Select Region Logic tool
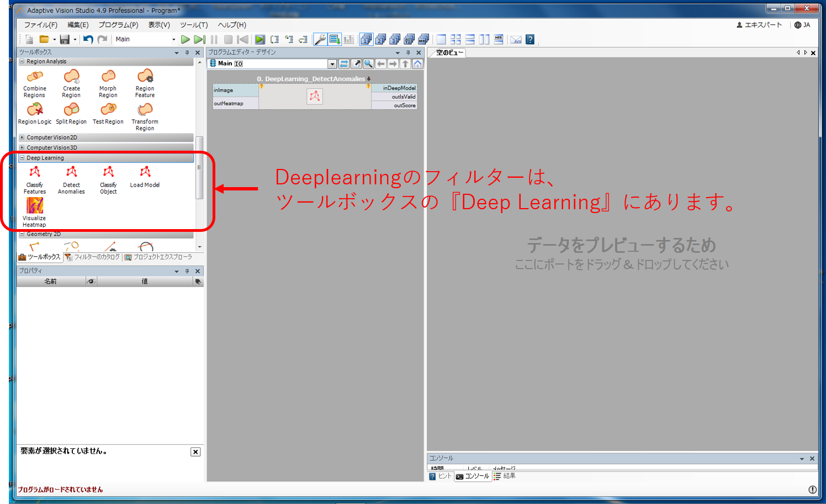826x504 pixels. (34, 114)
